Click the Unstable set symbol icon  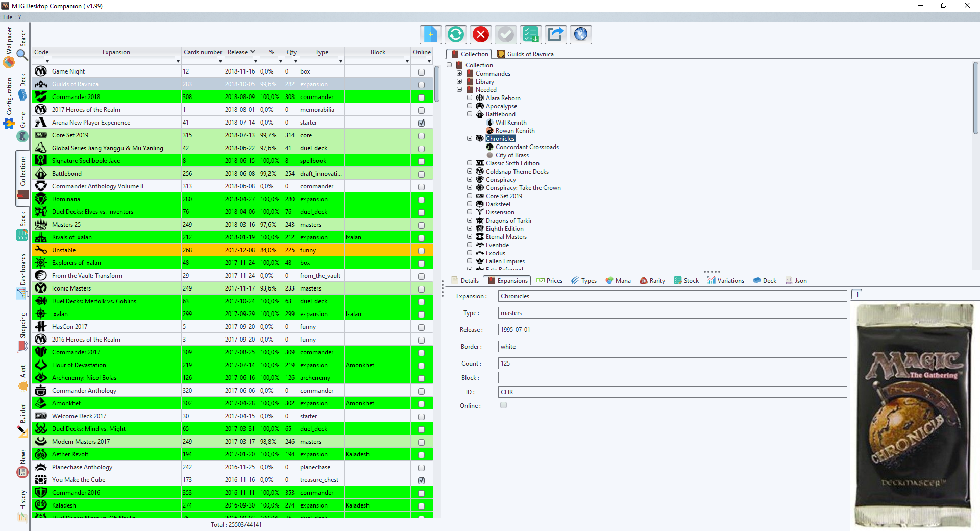pos(41,250)
